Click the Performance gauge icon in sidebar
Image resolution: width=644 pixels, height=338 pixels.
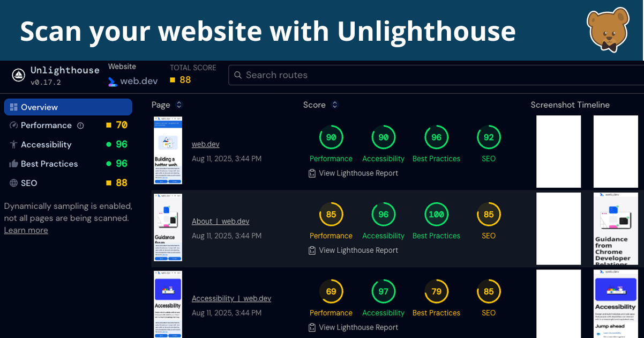[12, 125]
